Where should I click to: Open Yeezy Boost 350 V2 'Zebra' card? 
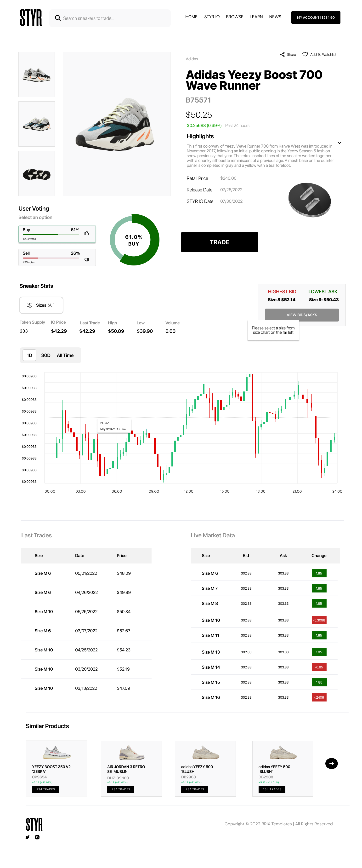56,769
